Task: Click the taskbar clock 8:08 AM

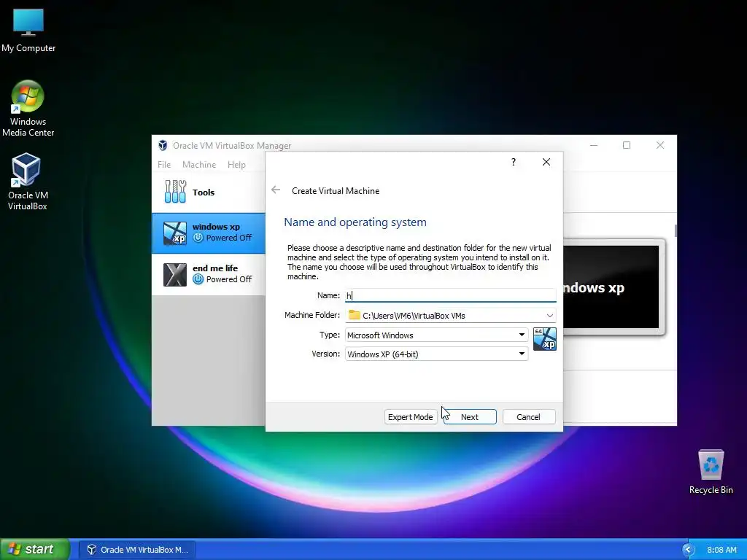Action: click(721, 550)
